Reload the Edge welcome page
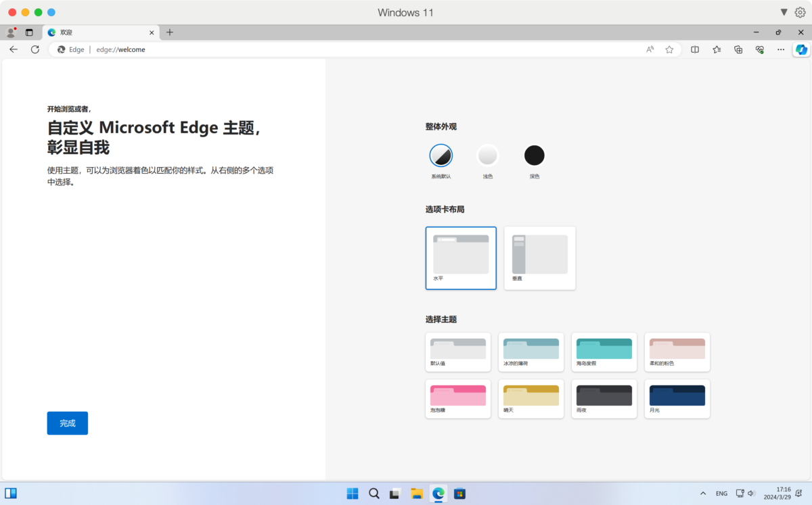Image resolution: width=812 pixels, height=505 pixels. click(x=35, y=49)
